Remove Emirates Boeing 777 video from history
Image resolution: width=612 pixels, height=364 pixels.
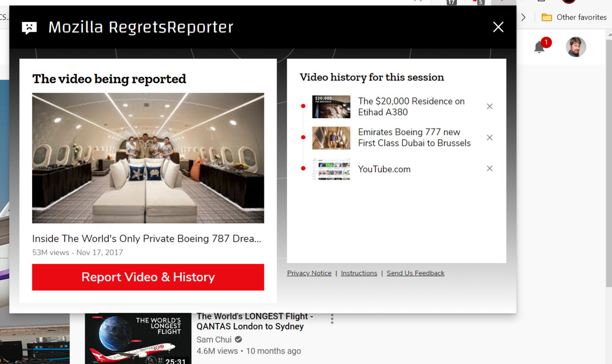489,138
